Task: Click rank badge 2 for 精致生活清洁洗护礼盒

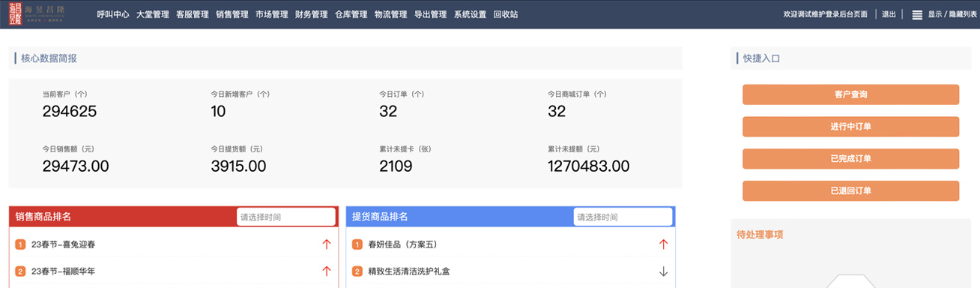Action: (x=357, y=271)
